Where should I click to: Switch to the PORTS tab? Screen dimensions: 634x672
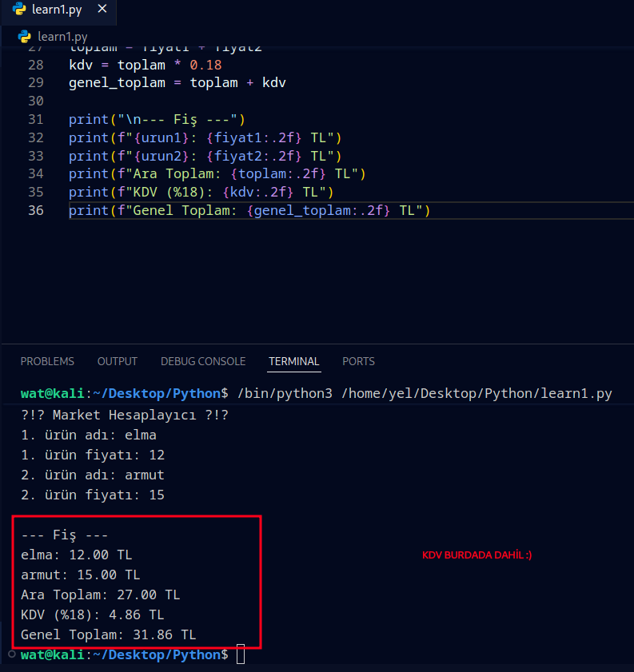coord(358,361)
